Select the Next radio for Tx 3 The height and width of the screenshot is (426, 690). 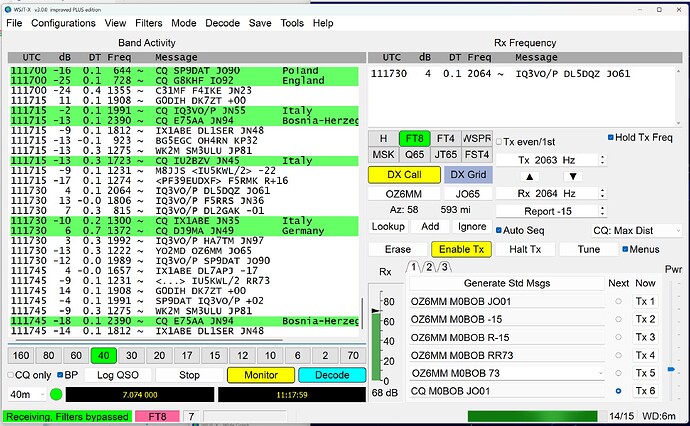[618, 337]
